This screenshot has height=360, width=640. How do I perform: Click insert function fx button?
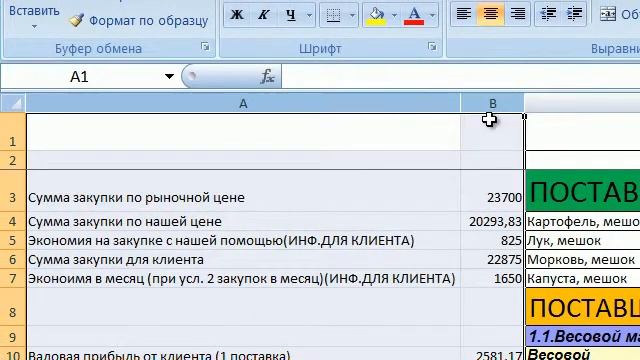coord(267,76)
